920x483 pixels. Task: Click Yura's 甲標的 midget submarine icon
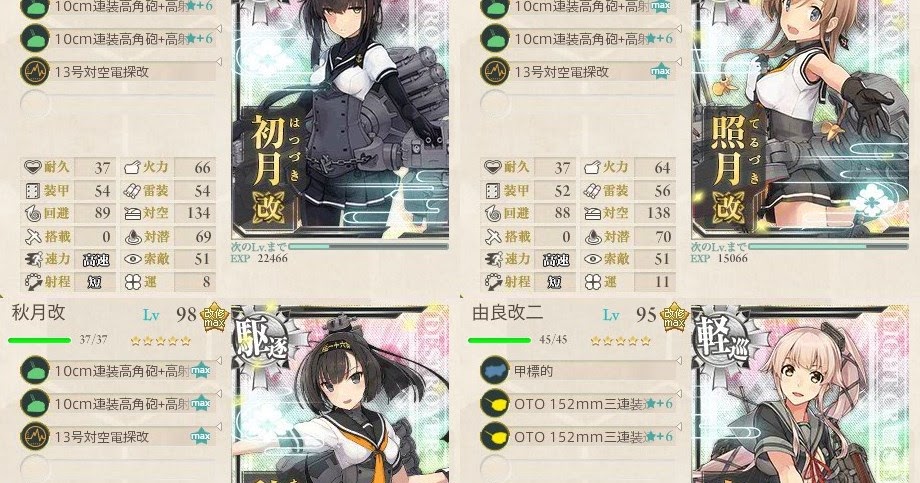click(x=495, y=370)
